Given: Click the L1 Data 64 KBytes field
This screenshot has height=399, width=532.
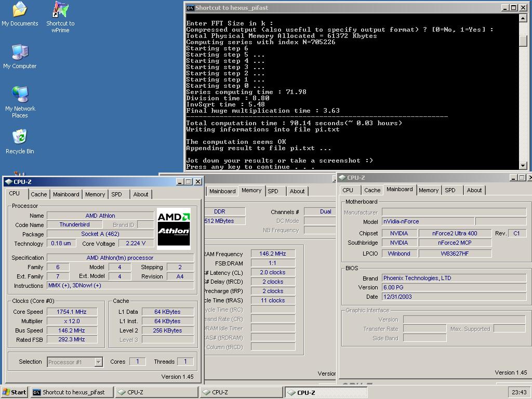Looking at the screenshot, I should point(168,312).
